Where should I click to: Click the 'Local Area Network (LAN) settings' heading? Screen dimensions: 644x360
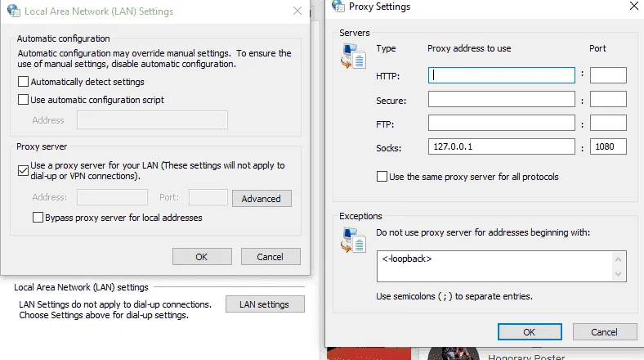[x=82, y=287]
